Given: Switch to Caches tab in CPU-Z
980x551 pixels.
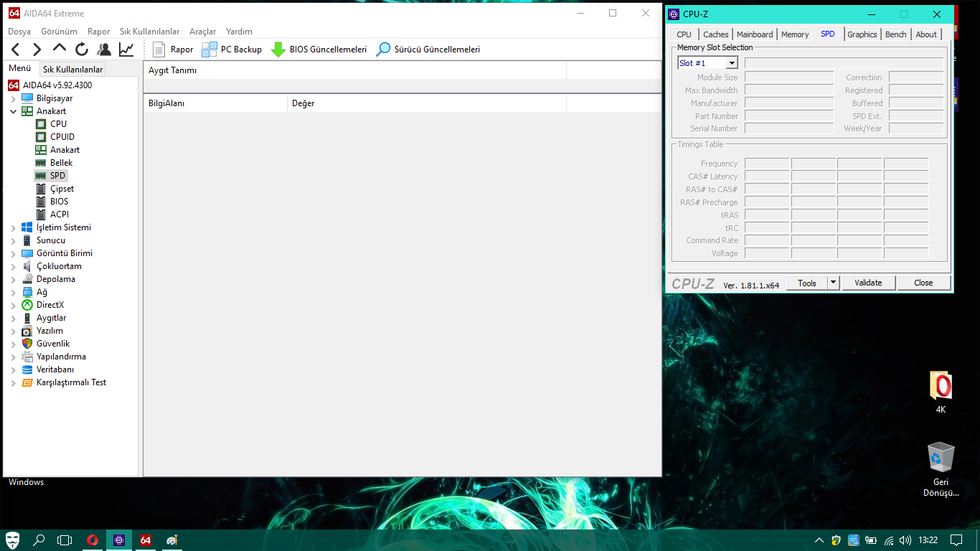Looking at the screenshot, I should pyautogui.click(x=716, y=34).
